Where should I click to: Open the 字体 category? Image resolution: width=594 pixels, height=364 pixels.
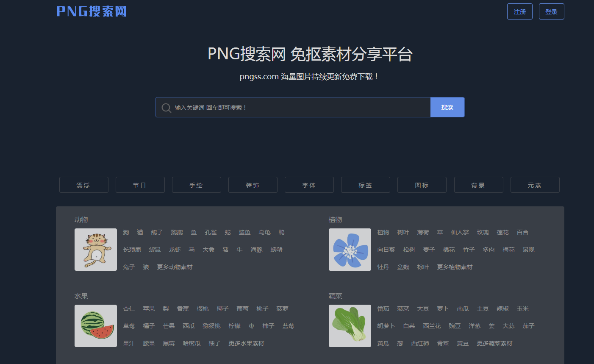tap(309, 184)
